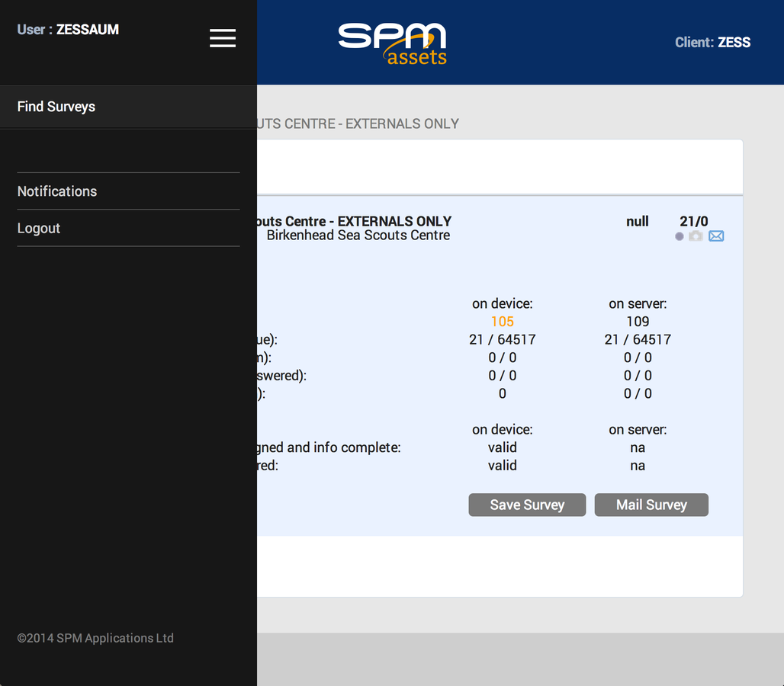Open Notifications in side menu
This screenshot has height=686, width=784.
pyautogui.click(x=128, y=191)
